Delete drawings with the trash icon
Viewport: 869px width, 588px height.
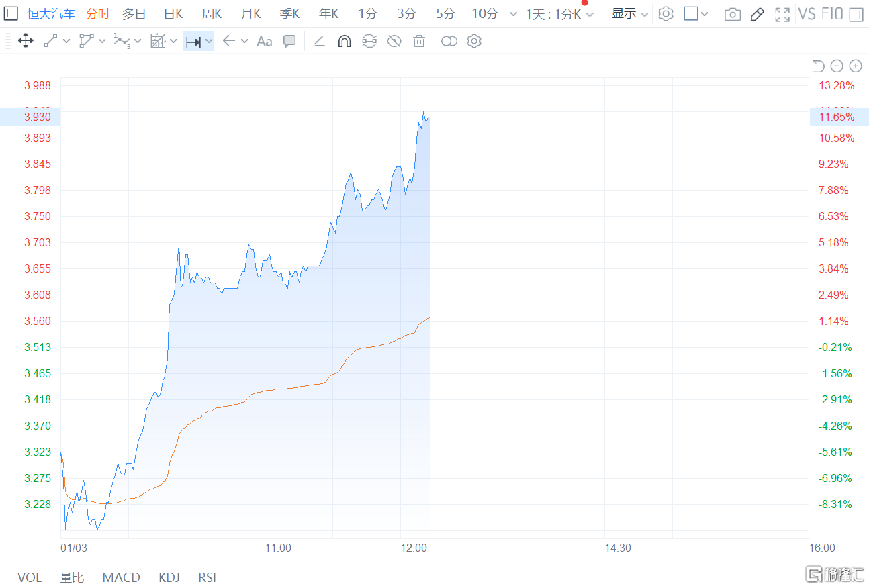419,42
